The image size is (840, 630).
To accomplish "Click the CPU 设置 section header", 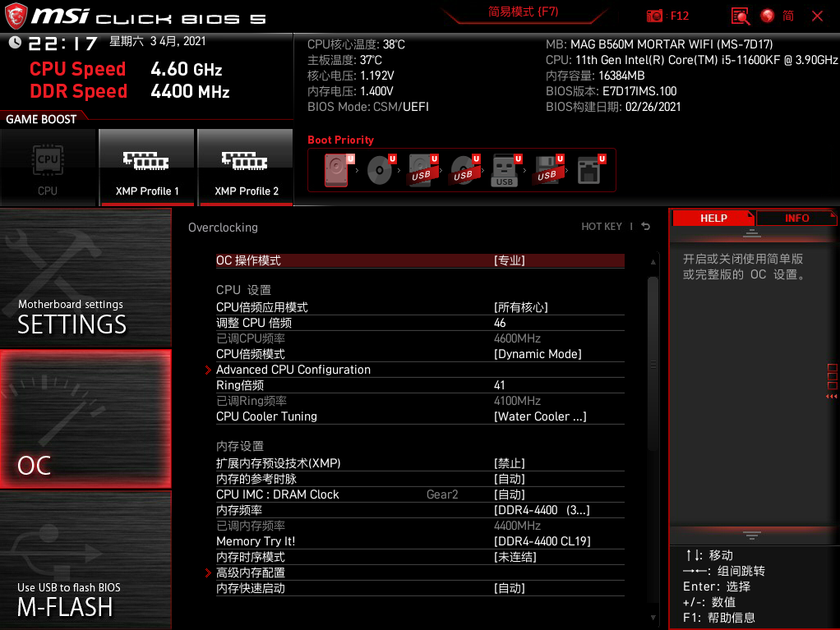I will 244,290.
